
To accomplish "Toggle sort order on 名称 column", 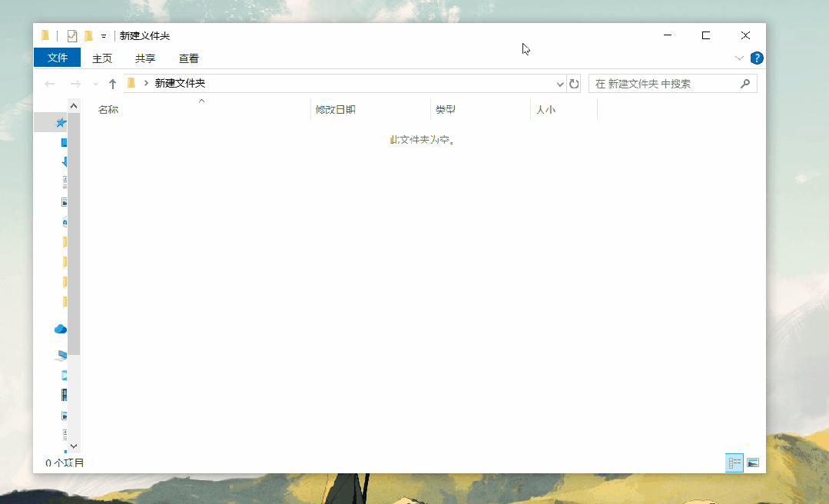I will pos(108,109).
